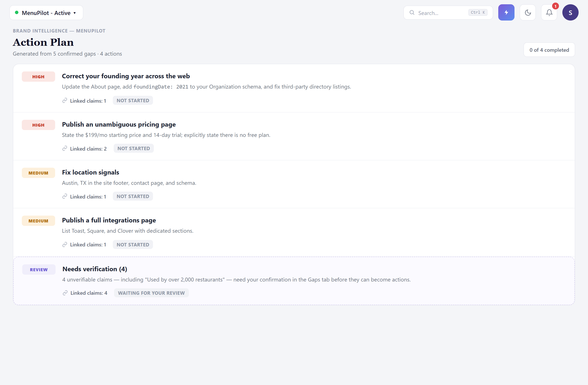The width and height of the screenshot is (588, 385).
Task: Open the Needs verification (4) item
Action: tap(95, 269)
